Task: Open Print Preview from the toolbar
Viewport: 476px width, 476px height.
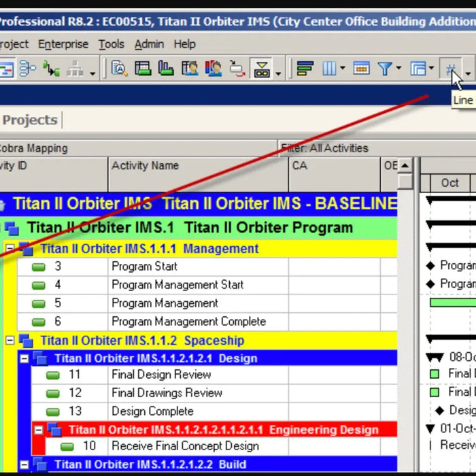Action: pyautogui.click(x=120, y=68)
